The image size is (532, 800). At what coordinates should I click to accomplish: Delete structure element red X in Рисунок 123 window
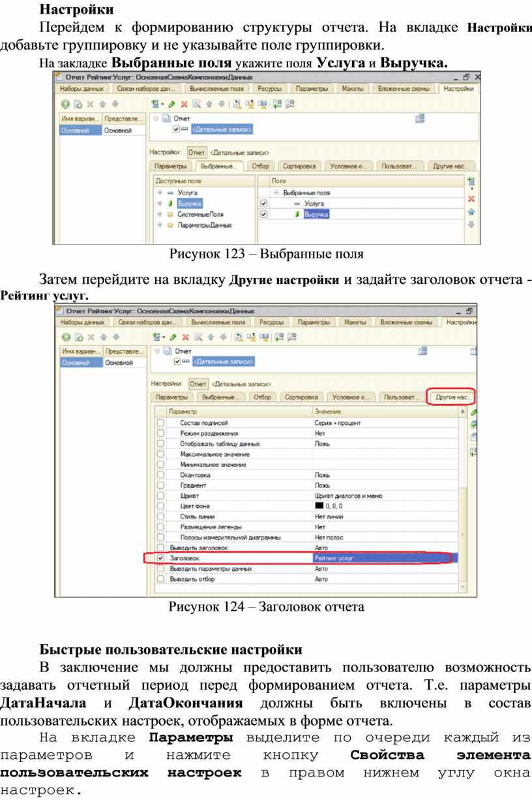pyautogui.click(x=185, y=104)
